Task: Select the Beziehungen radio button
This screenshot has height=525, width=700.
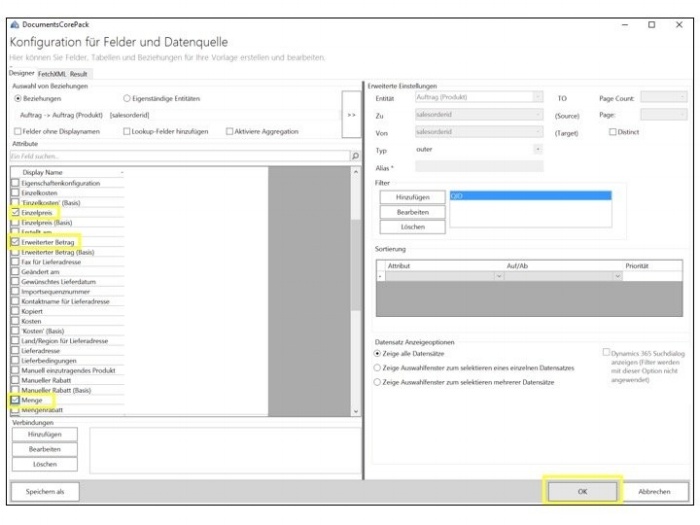Action: tap(18, 98)
